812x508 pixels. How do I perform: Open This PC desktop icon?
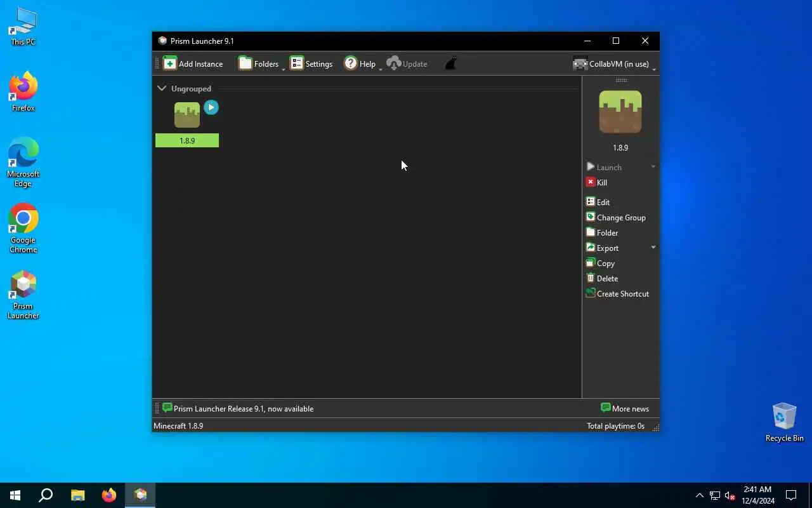(23, 27)
